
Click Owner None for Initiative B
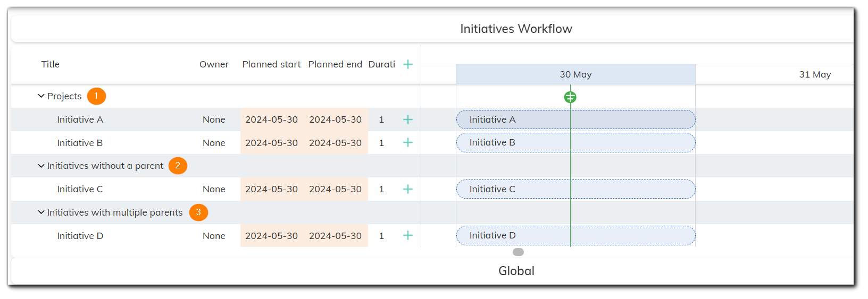214,143
